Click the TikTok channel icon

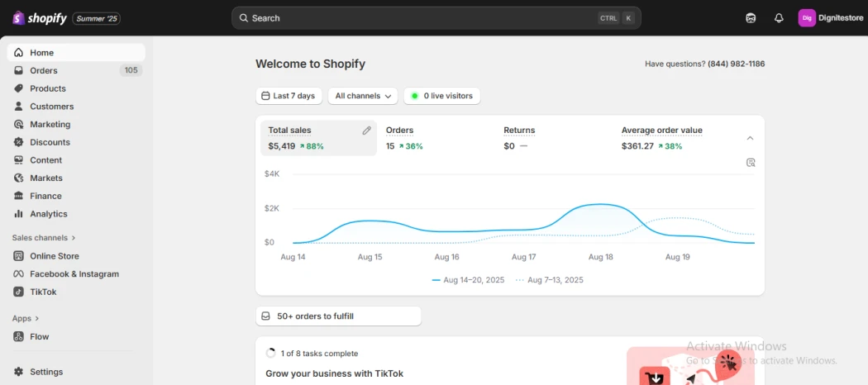[19, 292]
